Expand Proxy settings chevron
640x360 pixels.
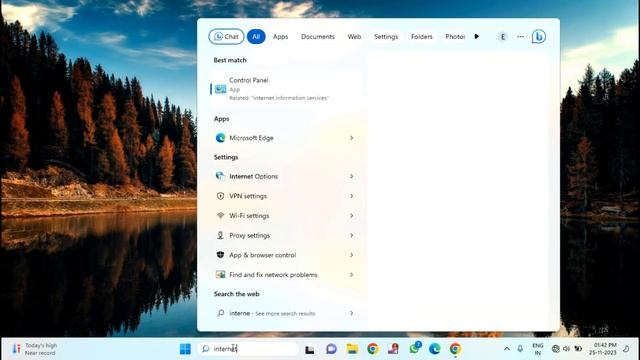tap(351, 236)
